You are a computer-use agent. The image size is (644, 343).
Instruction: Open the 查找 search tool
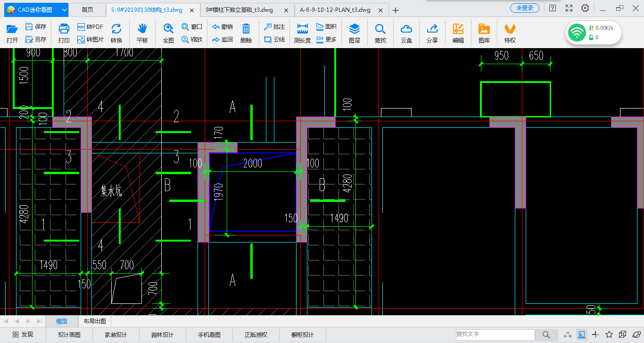[380, 33]
